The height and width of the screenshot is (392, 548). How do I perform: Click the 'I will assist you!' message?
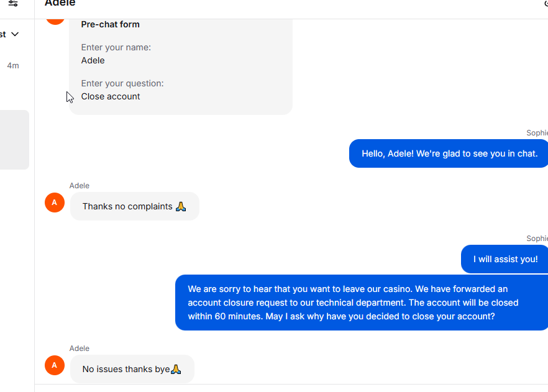(505, 259)
